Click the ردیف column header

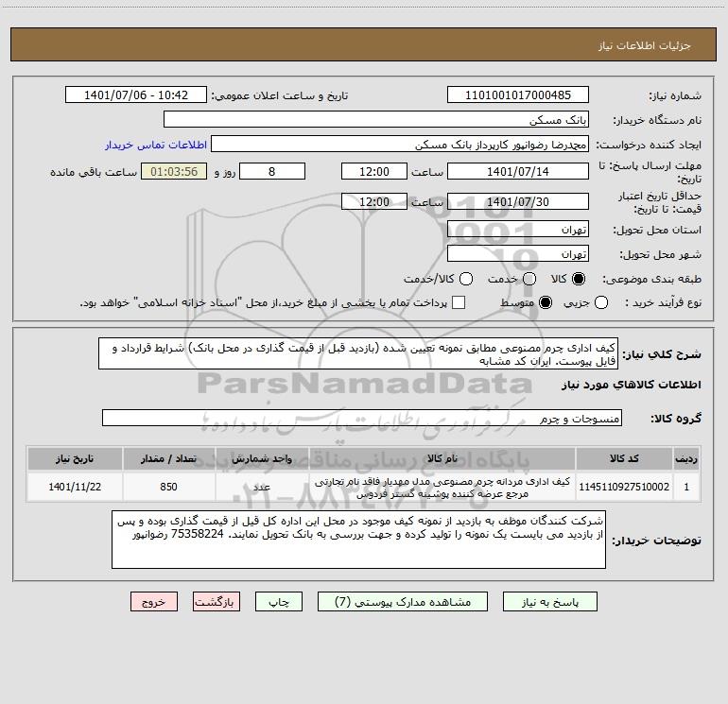[x=686, y=458]
